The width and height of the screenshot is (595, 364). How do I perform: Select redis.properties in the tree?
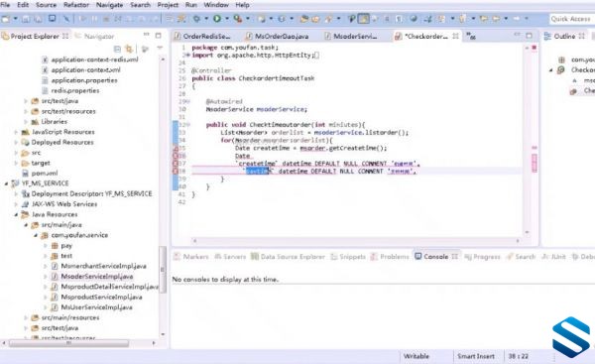click(x=75, y=90)
